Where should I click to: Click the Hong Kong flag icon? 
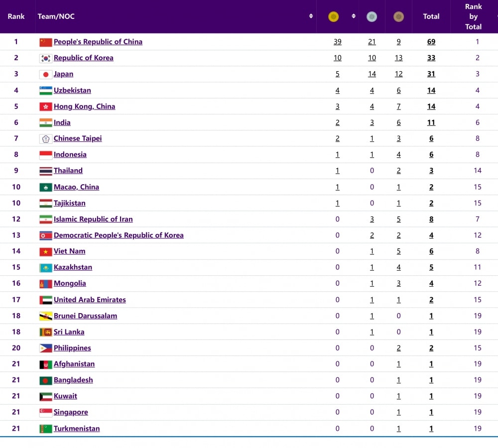46,107
